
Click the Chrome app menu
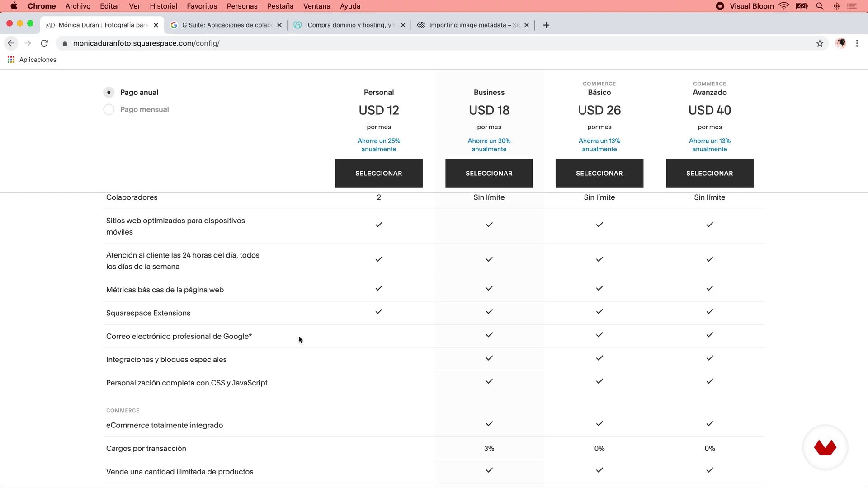[x=42, y=6]
